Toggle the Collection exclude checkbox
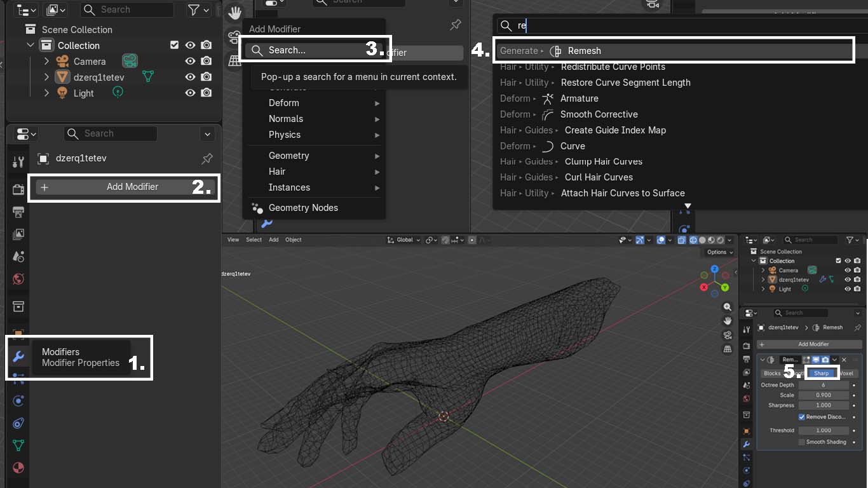Image resolution: width=868 pixels, height=488 pixels. (x=175, y=45)
